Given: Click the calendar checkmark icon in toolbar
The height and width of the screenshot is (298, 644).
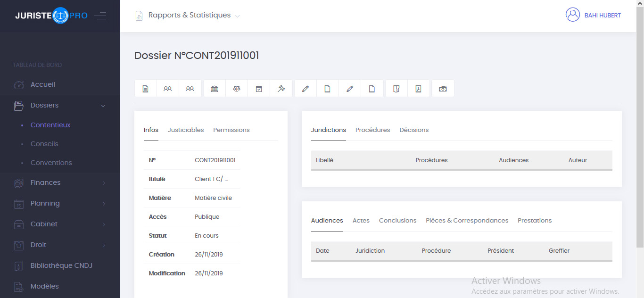Looking at the screenshot, I should pyautogui.click(x=259, y=89).
